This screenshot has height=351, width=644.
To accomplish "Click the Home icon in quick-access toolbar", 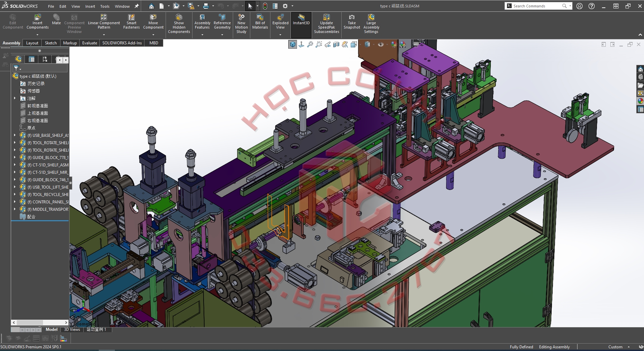I will coord(152,6).
